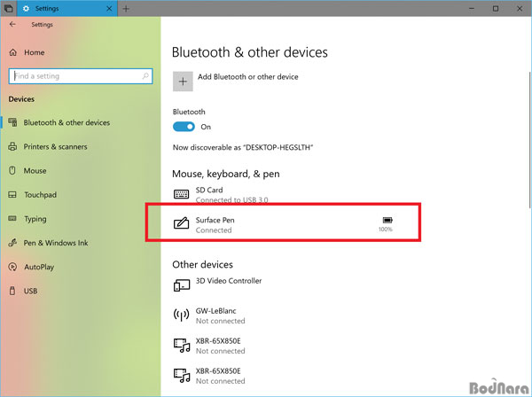Click the keyboard icon beside Typing
This screenshot has height=397, width=532.
pos(12,218)
